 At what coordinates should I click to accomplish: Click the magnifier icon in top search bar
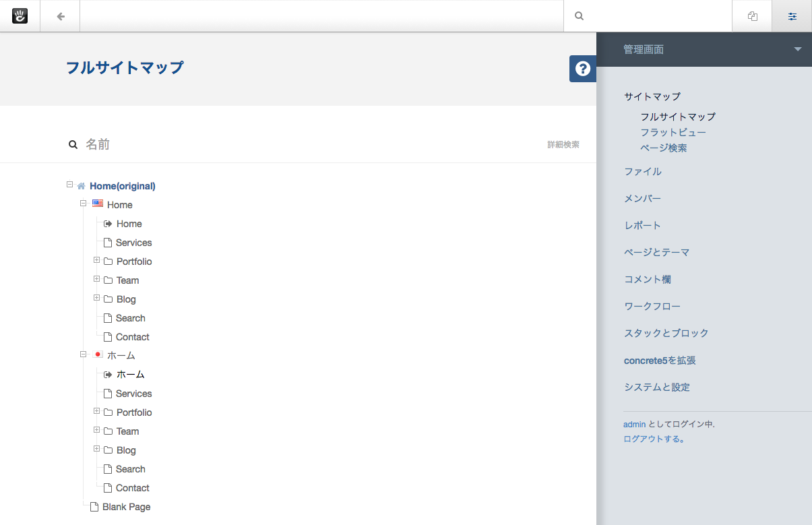pos(579,16)
